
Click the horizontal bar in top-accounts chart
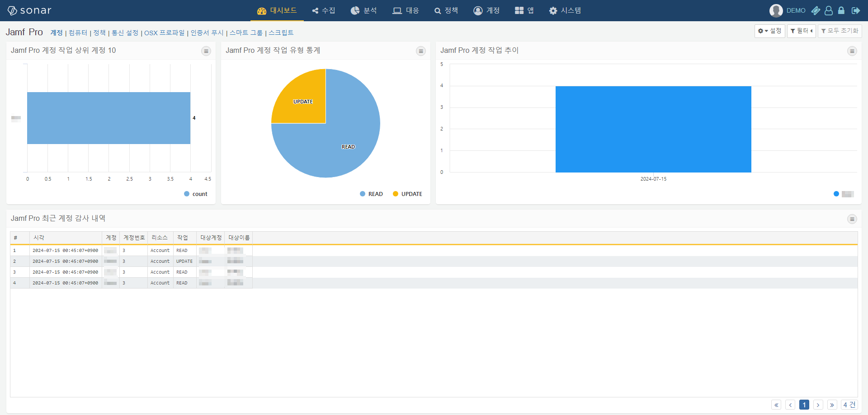pos(108,118)
